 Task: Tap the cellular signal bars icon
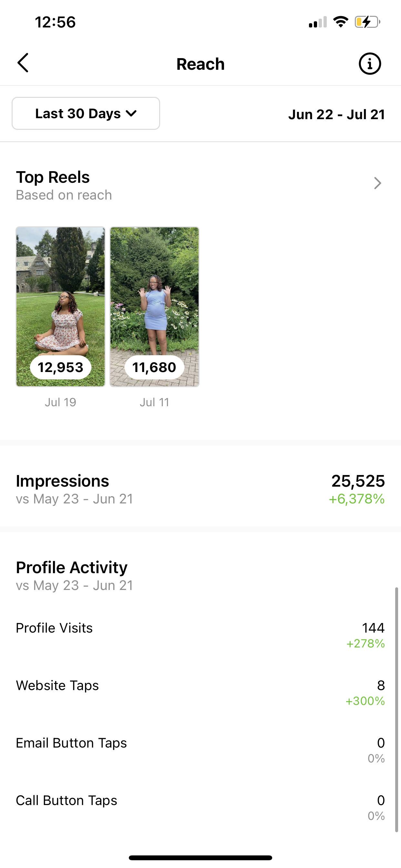point(318,23)
